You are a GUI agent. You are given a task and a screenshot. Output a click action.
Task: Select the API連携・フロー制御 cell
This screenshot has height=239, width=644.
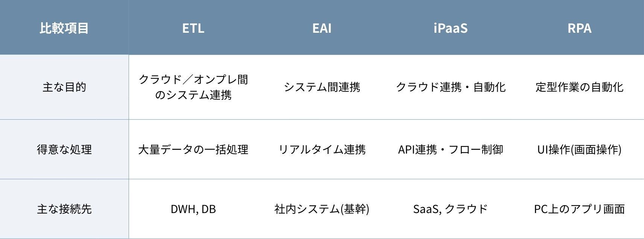(451, 150)
